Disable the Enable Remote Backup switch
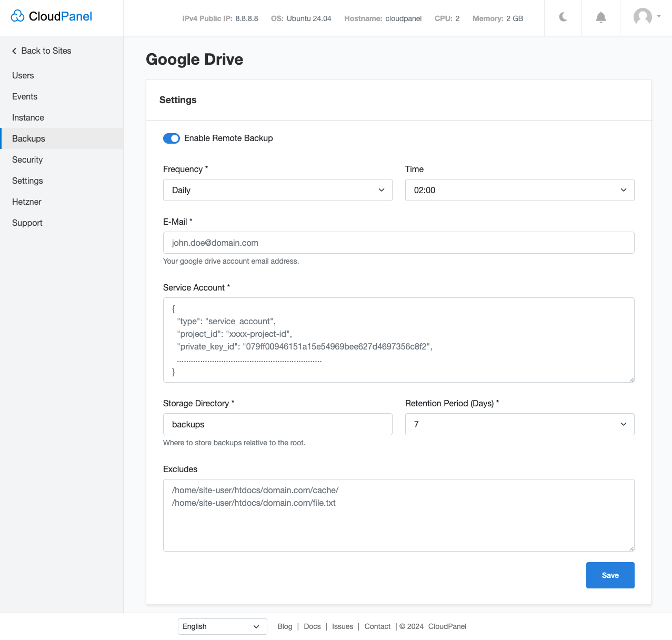The image size is (672, 640). tap(171, 138)
